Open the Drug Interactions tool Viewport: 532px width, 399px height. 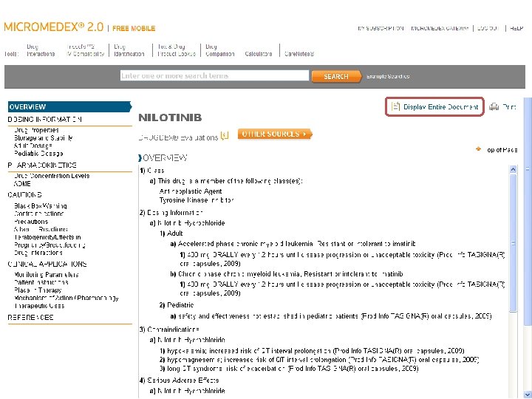[41, 50]
